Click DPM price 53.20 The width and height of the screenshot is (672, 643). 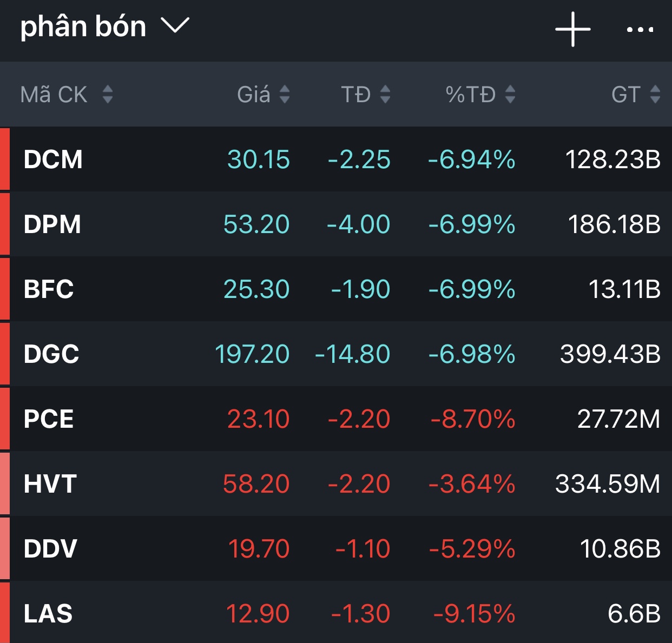[x=256, y=224]
